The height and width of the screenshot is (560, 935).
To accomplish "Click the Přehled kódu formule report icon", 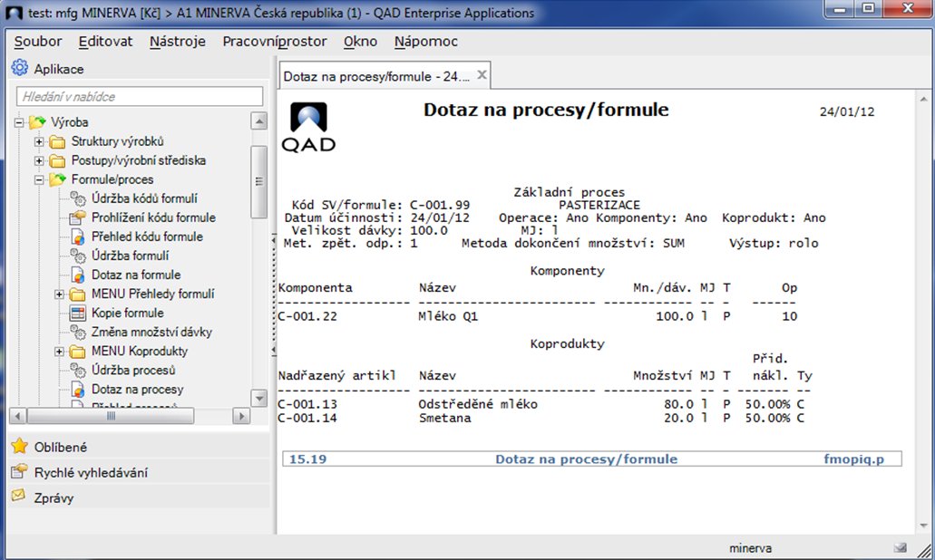I will (x=77, y=237).
